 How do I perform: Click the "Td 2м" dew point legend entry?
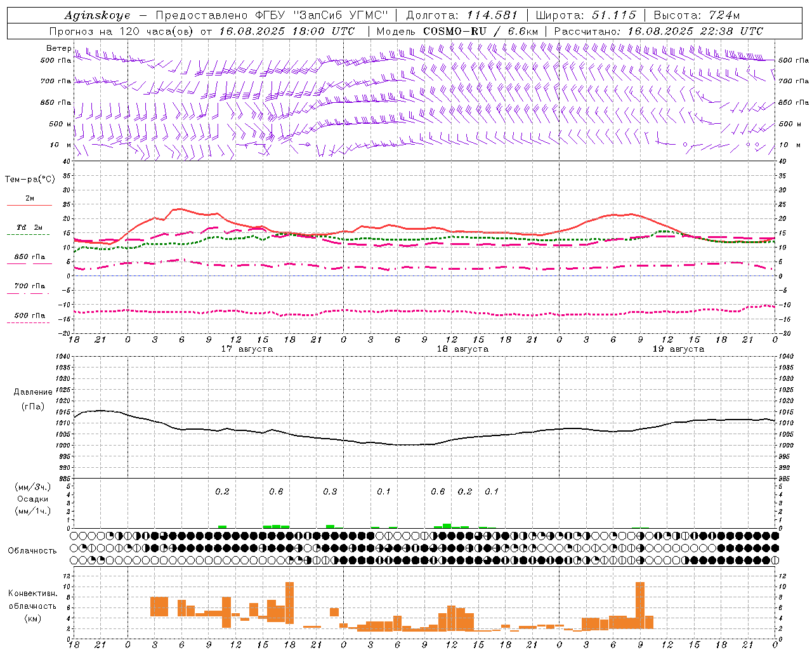coord(29,227)
